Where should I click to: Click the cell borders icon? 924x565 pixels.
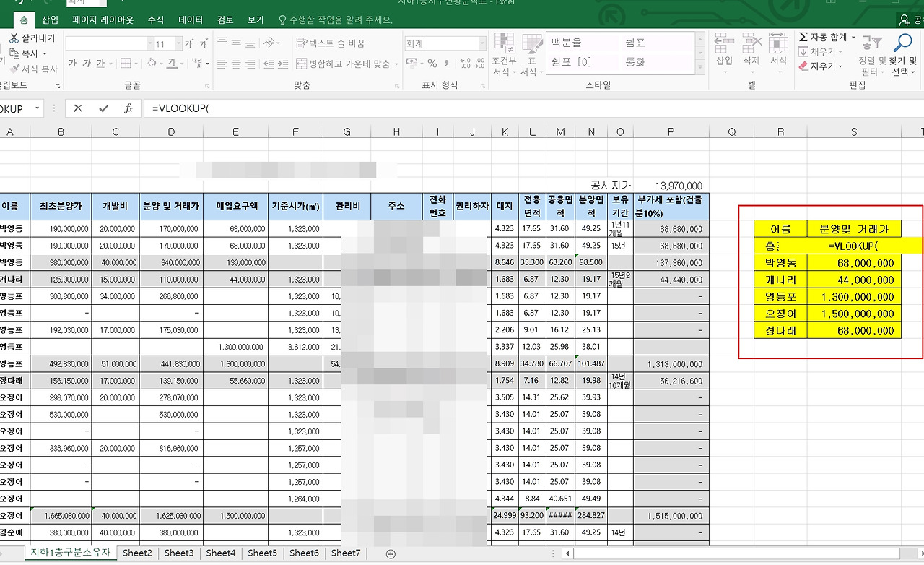pos(125,64)
